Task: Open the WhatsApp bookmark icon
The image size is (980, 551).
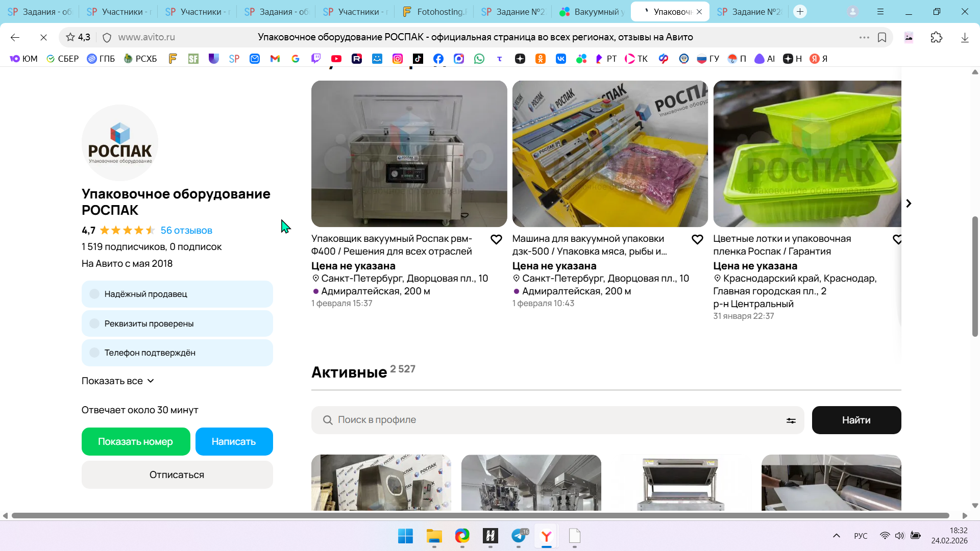Action: [x=479, y=59]
